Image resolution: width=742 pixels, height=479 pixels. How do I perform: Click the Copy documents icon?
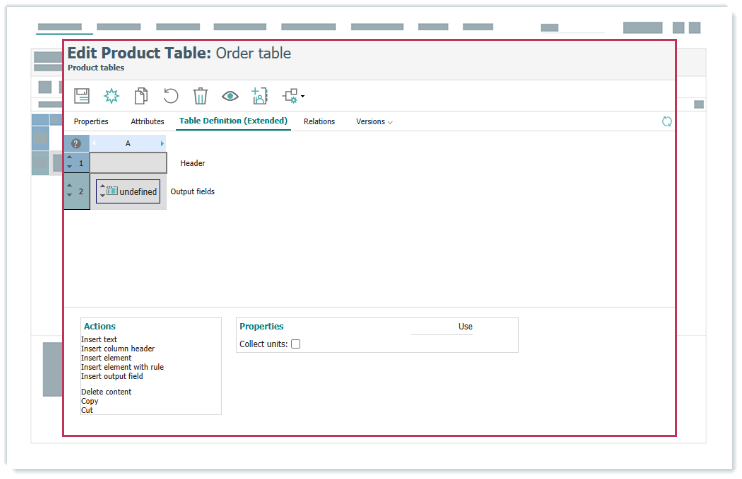(x=141, y=96)
